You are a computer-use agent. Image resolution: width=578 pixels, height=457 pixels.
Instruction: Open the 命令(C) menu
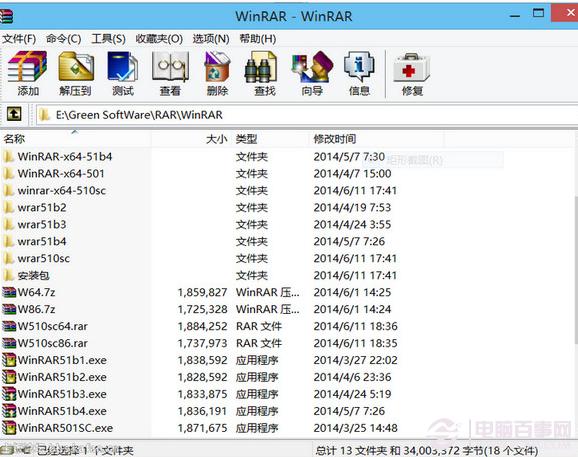point(63,39)
